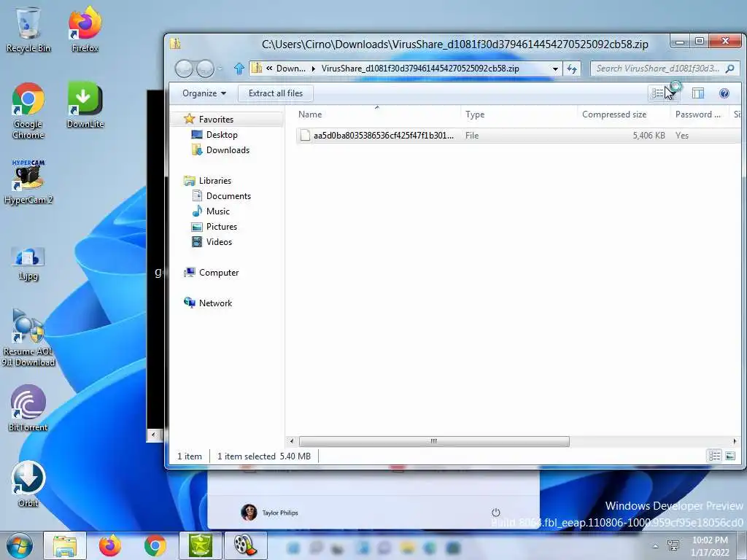The image size is (747, 560).
Task: Switch to large icons view in status bar
Action: tap(729, 456)
